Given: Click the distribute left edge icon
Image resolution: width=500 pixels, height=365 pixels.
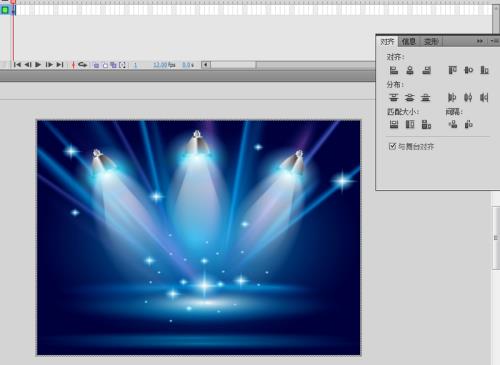Looking at the screenshot, I should click(452, 97).
